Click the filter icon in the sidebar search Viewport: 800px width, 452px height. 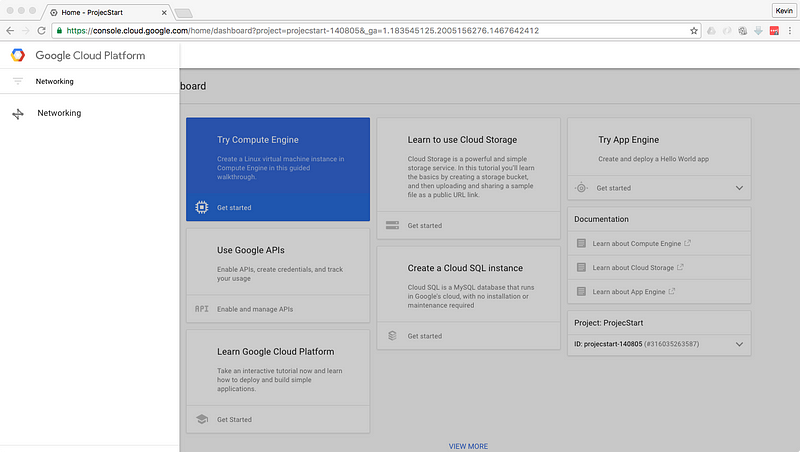click(18, 82)
